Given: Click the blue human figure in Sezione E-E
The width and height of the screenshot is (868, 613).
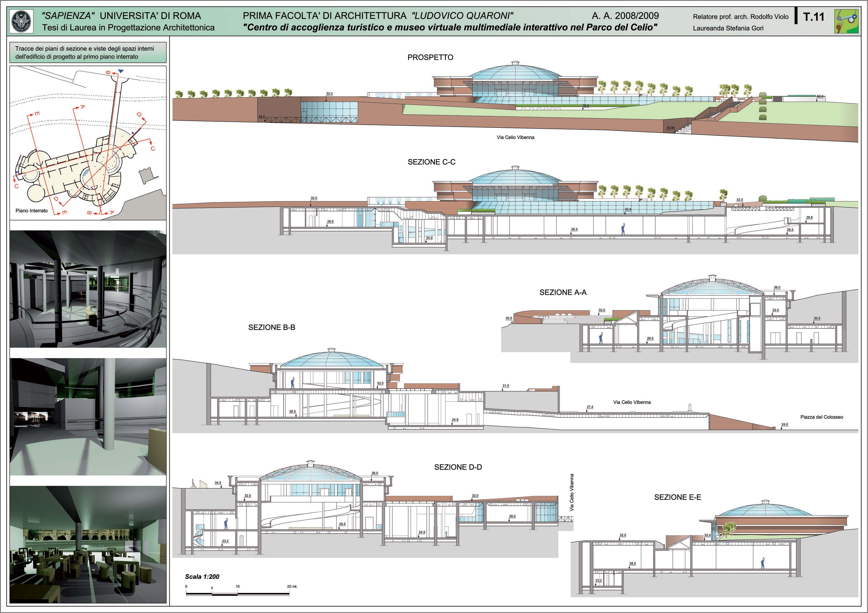Looking at the screenshot, I should pos(762,563).
